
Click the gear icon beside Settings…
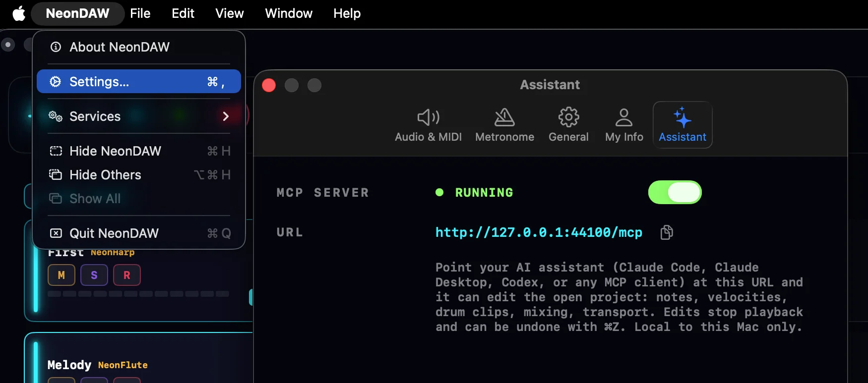pyautogui.click(x=56, y=81)
